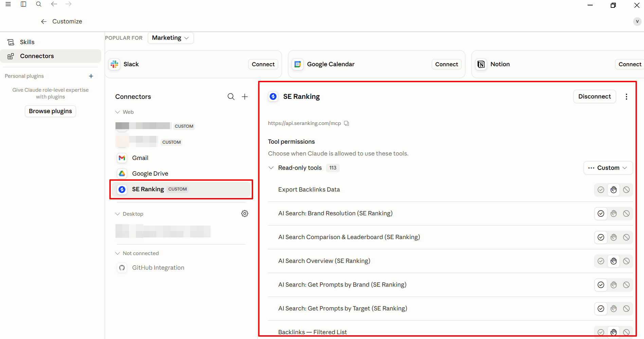Collapse the Web connectors group
This screenshot has width=644, height=339.
118,112
